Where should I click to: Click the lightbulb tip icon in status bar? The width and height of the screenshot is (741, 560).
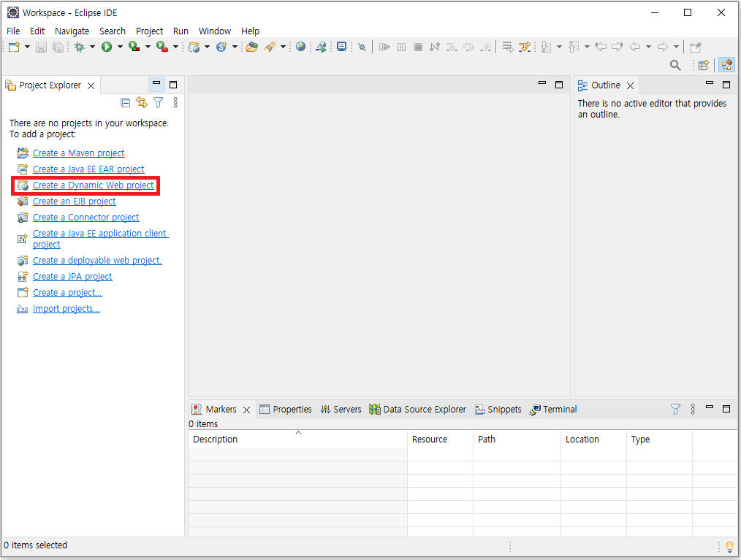(729, 546)
